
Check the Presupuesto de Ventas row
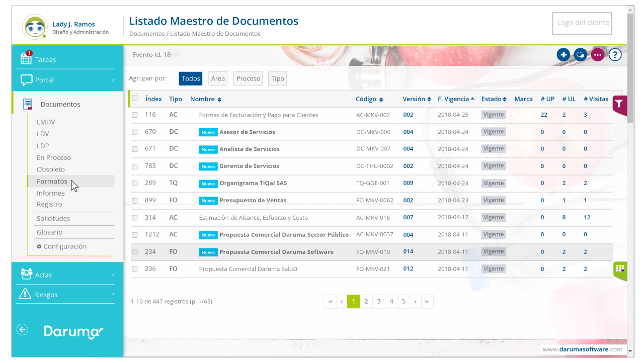tap(134, 201)
